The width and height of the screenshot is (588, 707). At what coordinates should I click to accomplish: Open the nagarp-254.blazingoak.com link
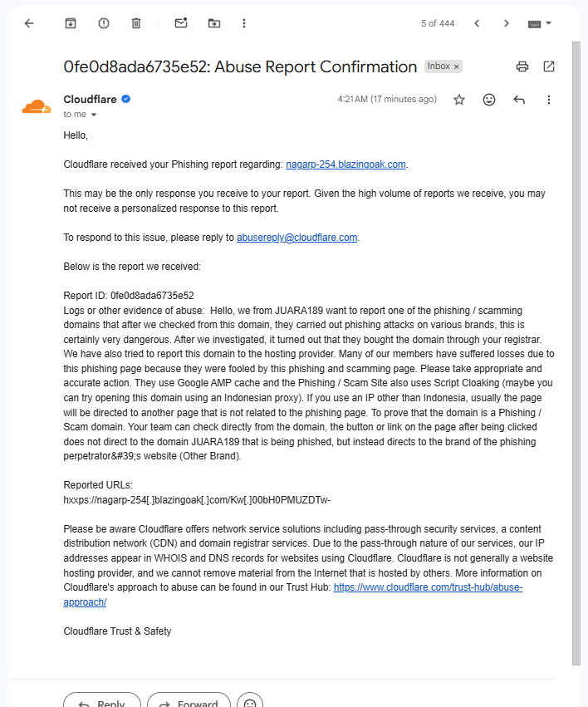345,164
